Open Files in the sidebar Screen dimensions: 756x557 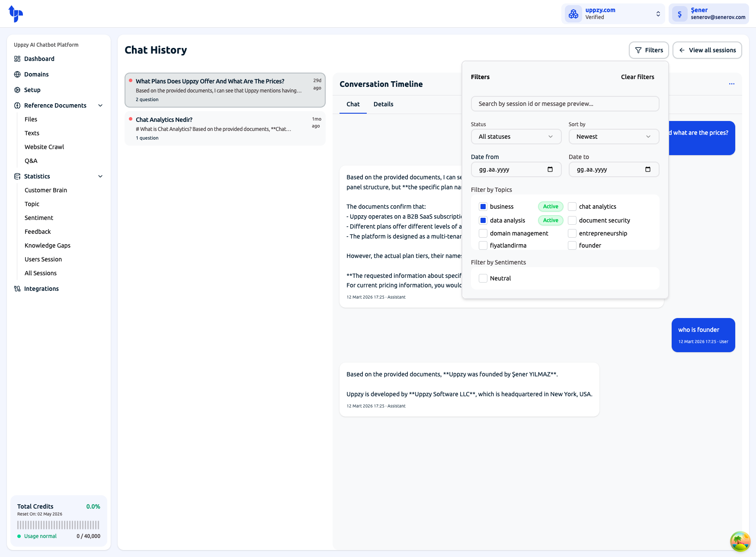[x=31, y=119]
